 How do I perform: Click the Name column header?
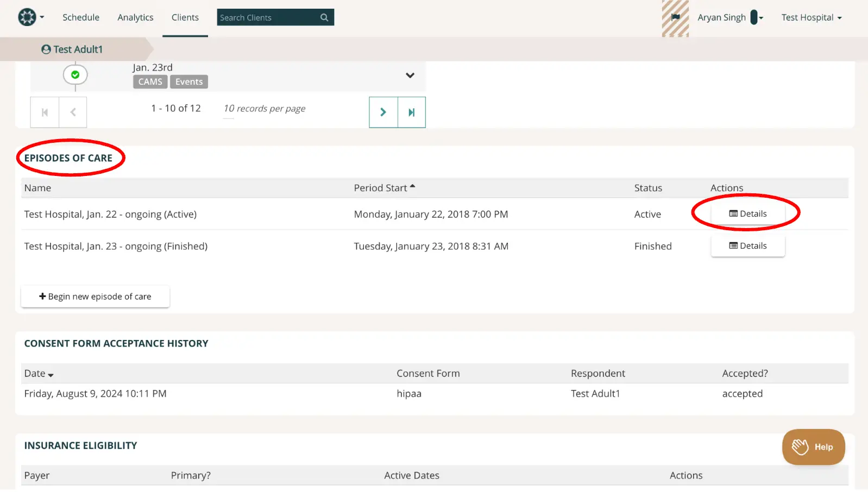[x=37, y=188]
